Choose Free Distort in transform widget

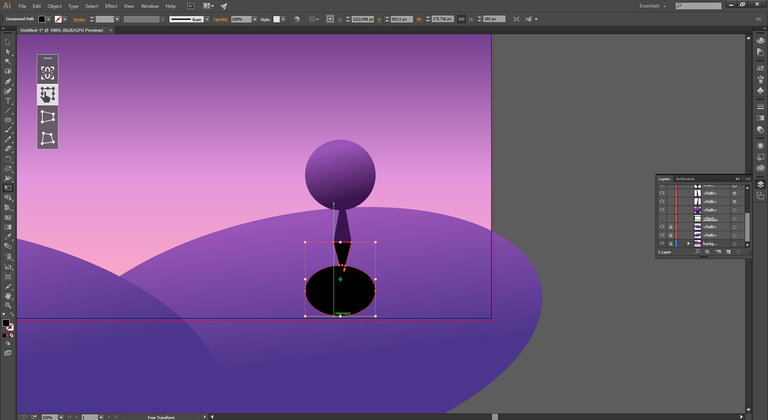(48, 138)
